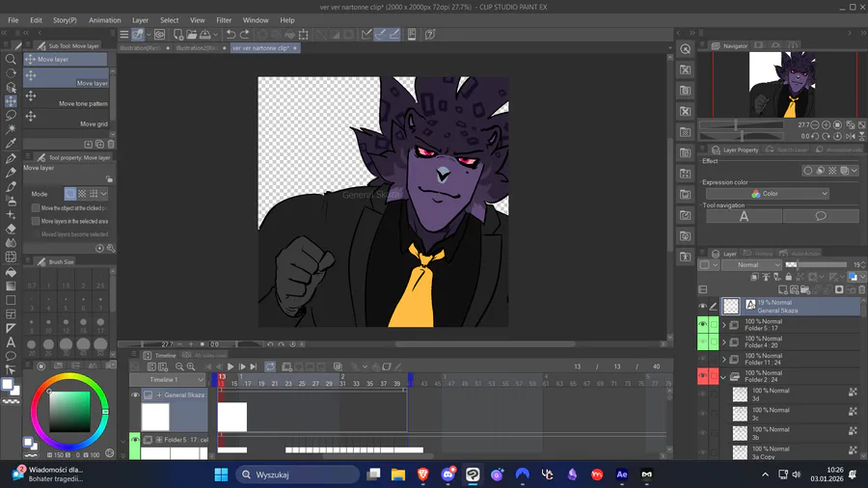Image resolution: width=868 pixels, height=488 pixels.
Task: Open the Effect options dropdown arrow
Action: pyautogui.click(x=854, y=171)
